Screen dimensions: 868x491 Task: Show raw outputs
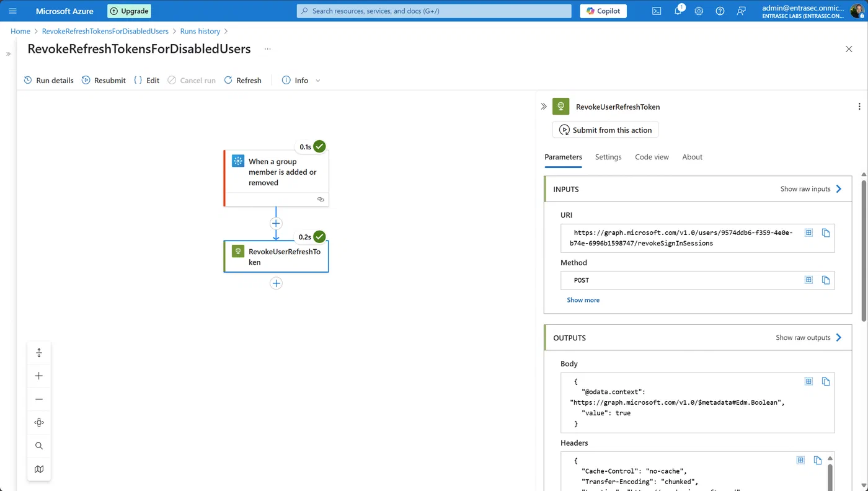[x=809, y=338]
